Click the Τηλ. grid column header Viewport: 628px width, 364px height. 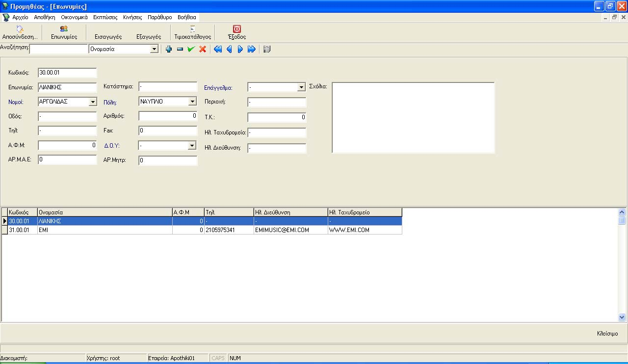click(x=229, y=212)
